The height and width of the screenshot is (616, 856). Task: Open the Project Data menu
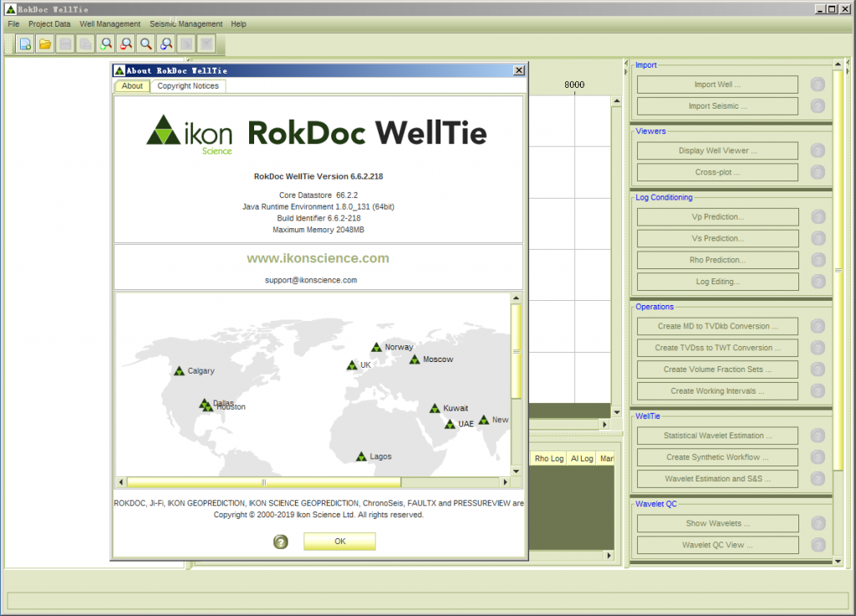(x=49, y=24)
